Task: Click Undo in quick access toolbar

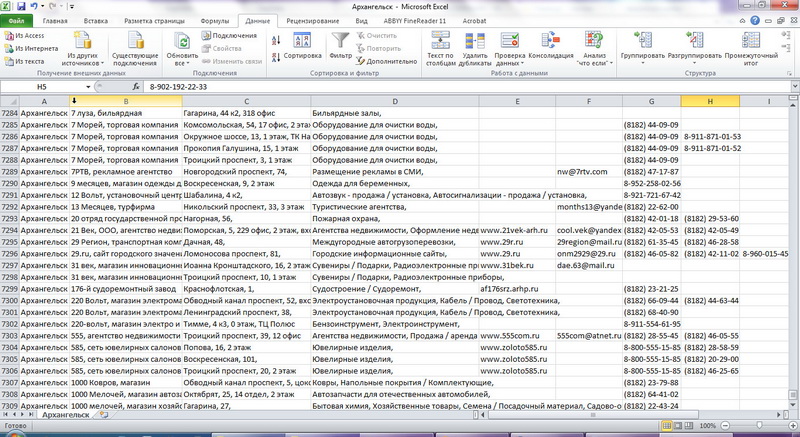Action: coord(34,7)
